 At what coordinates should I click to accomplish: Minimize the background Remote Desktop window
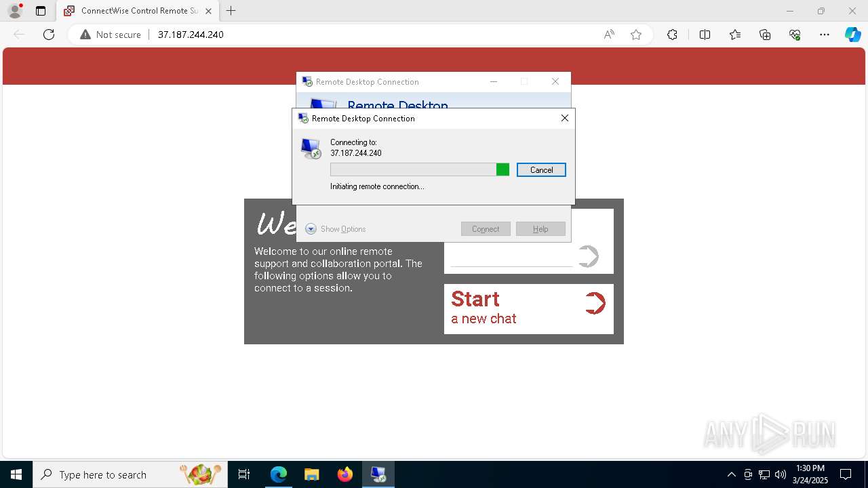(x=494, y=81)
